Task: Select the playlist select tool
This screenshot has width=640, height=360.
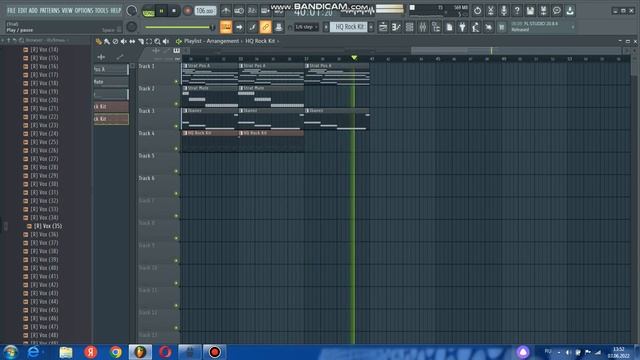Action: click(x=149, y=41)
